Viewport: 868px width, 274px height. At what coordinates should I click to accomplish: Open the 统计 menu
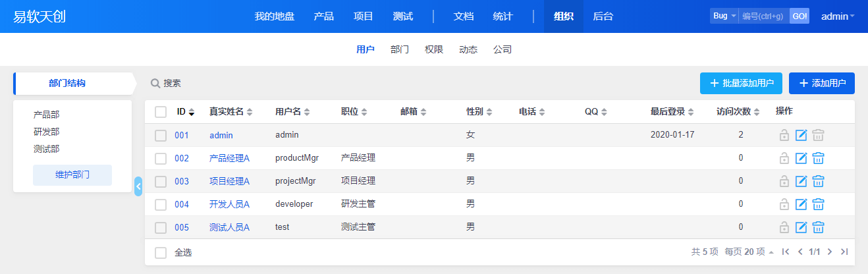coord(503,16)
